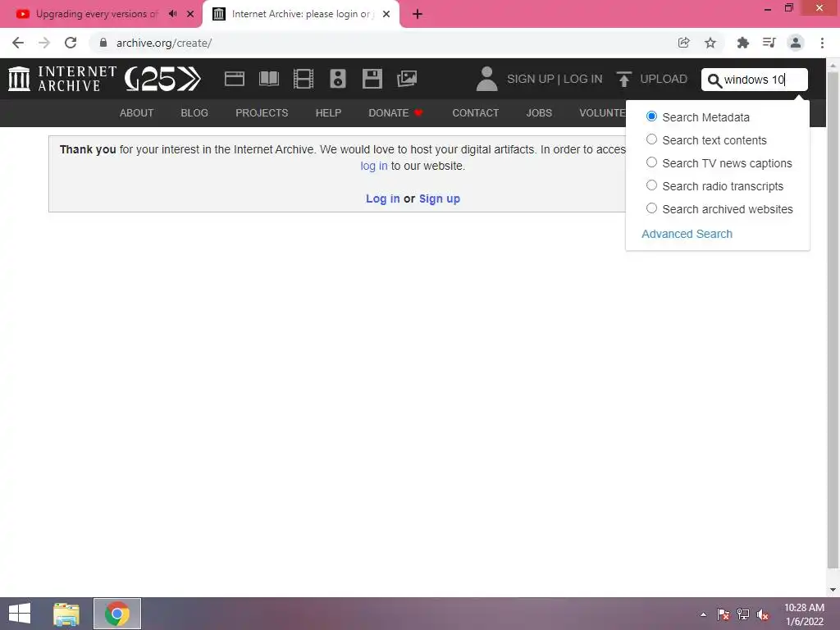Go back to the previous page
The image size is (840, 630).
18,43
